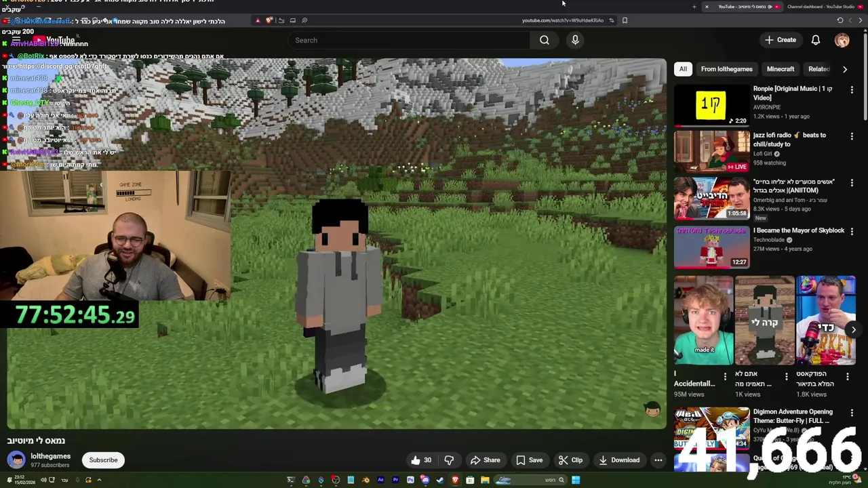This screenshot has width=868, height=488.
Task: Open jazz lofi radio live thumbnail
Action: click(x=711, y=151)
